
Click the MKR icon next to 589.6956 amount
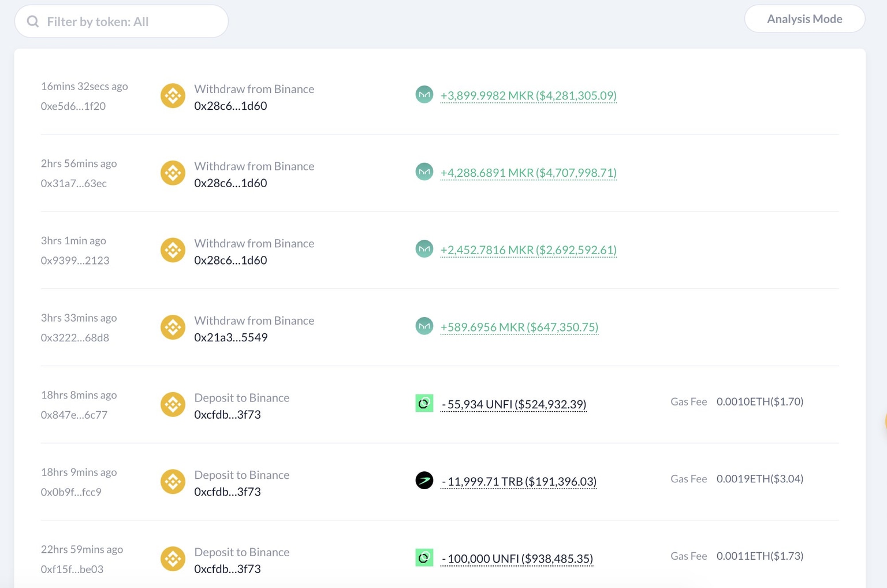coord(424,326)
